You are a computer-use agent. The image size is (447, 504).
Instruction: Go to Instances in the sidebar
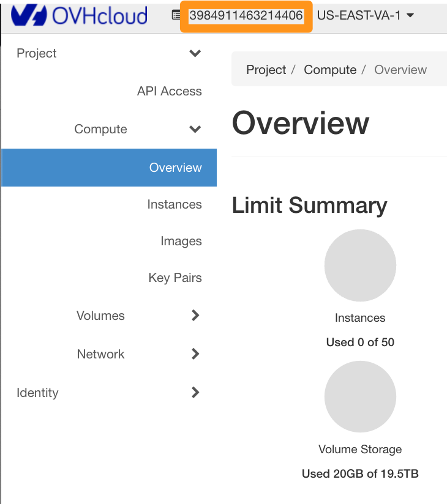click(175, 204)
